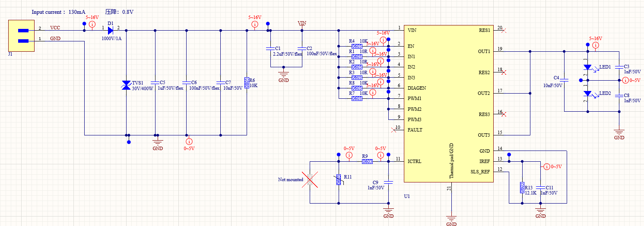
Task: Pick the C6 capacitor symbol
Action: [187, 82]
